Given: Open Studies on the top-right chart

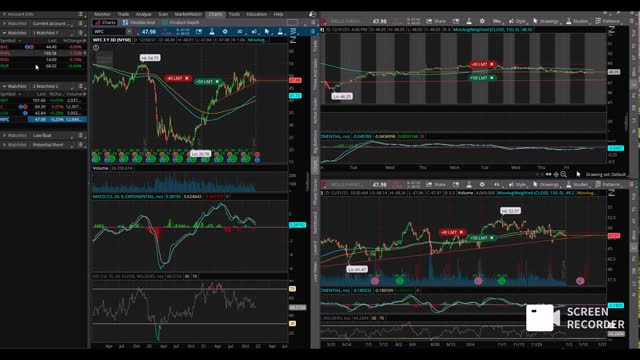Looking at the screenshot, I should [x=577, y=21].
